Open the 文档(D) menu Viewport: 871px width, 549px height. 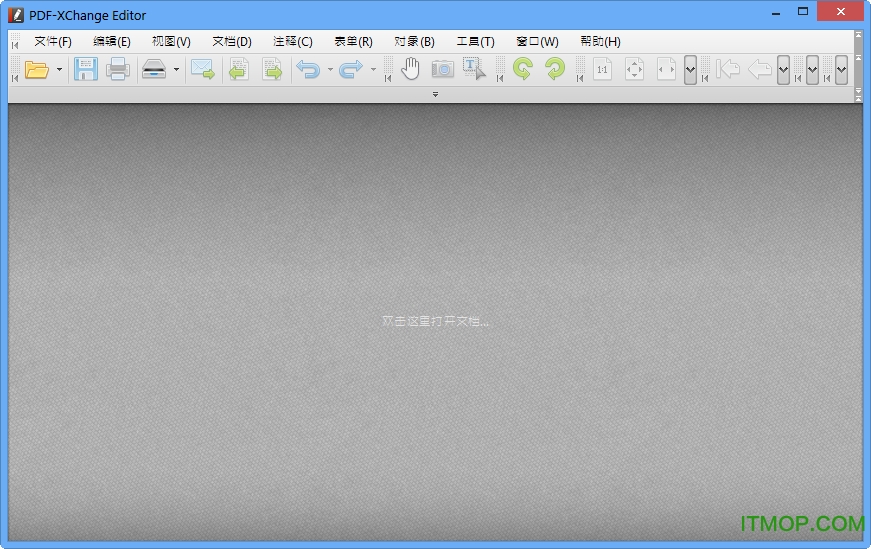click(232, 42)
